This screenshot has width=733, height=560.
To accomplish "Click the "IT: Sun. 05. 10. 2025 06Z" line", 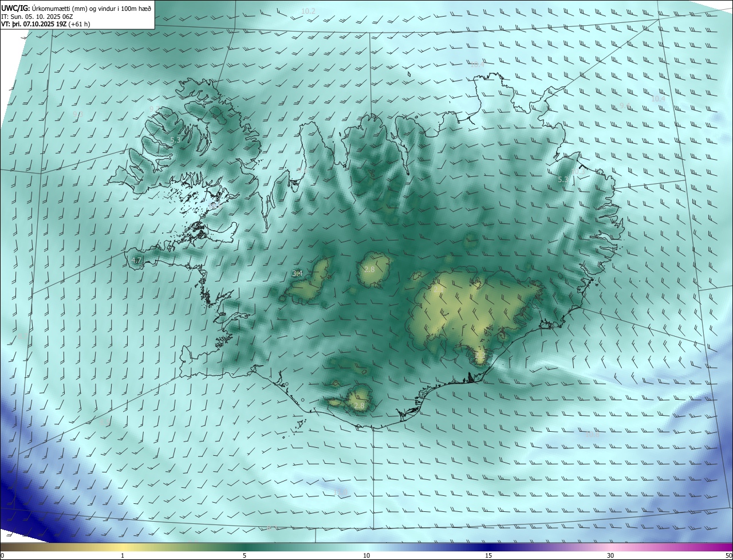I will 38,16.
